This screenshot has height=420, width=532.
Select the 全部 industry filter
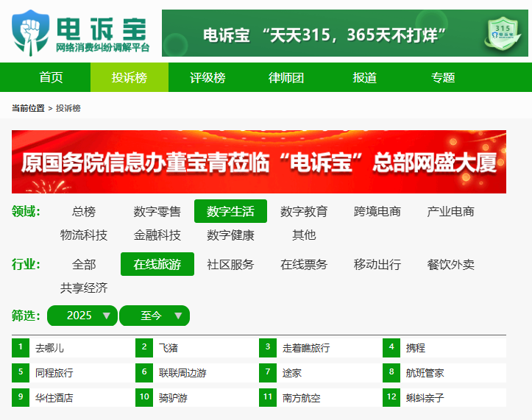[x=84, y=264]
